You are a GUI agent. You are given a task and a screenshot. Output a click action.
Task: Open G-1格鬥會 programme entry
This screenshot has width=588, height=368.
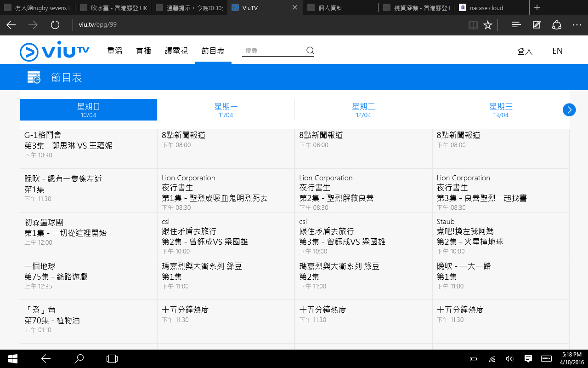pyautogui.click(x=43, y=135)
